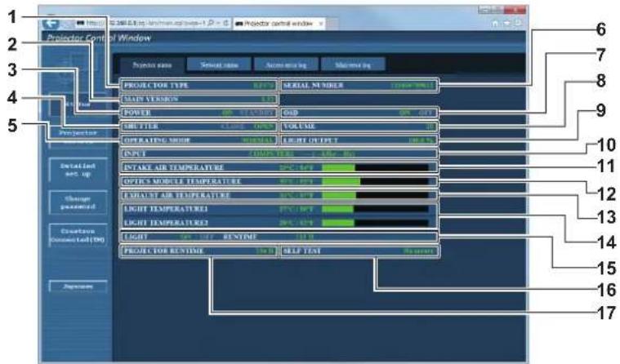Click the light temperature1 level bar
This screenshot has height=364, width=620.
(x=375, y=209)
